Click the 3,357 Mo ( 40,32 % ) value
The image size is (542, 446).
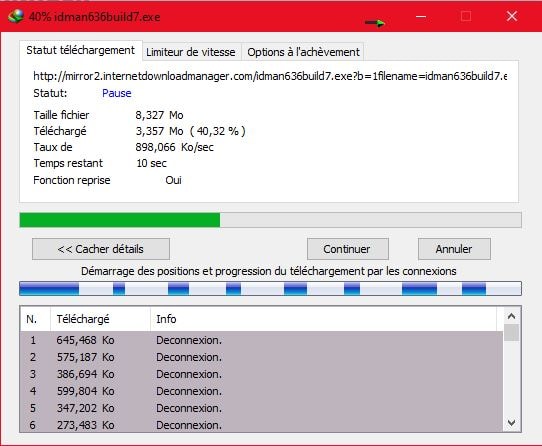click(x=190, y=131)
